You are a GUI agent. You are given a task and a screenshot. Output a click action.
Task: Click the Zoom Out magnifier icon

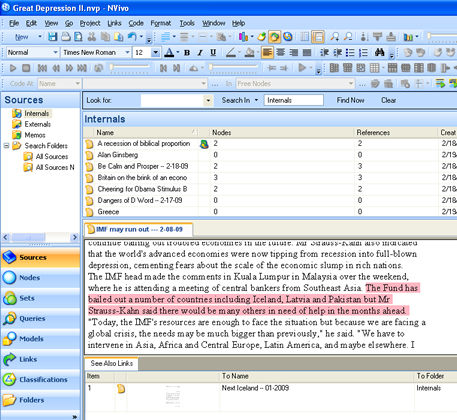click(348, 37)
